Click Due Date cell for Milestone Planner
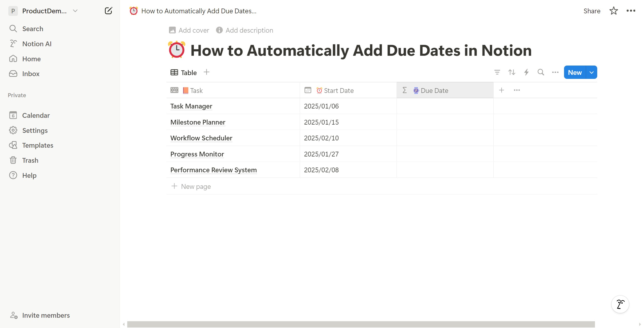The width and height of the screenshot is (644, 328). click(445, 122)
